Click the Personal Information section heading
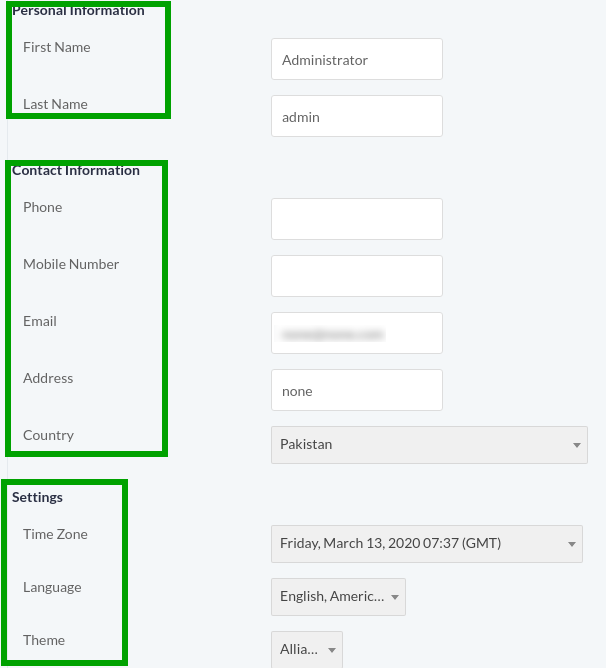 point(78,11)
